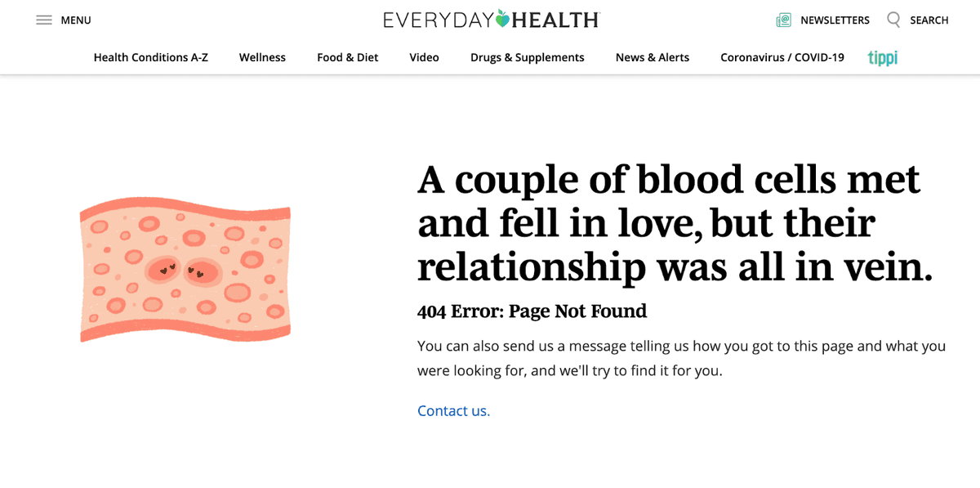Screen dimensions: 980x488
Task: Open the NEWSLETTERS link
Action: click(x=835, y=20)
